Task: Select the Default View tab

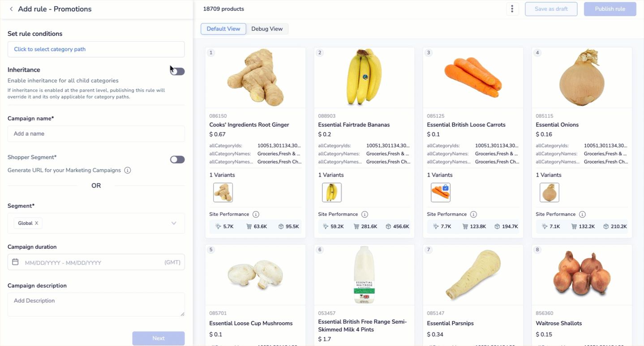Action: pyautogui.click(x=223, y=29)
